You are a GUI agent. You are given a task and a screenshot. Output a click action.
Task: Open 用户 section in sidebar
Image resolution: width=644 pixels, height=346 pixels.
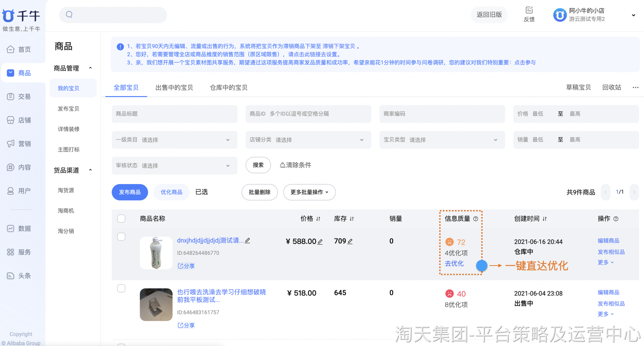click(x=19, y=191)
